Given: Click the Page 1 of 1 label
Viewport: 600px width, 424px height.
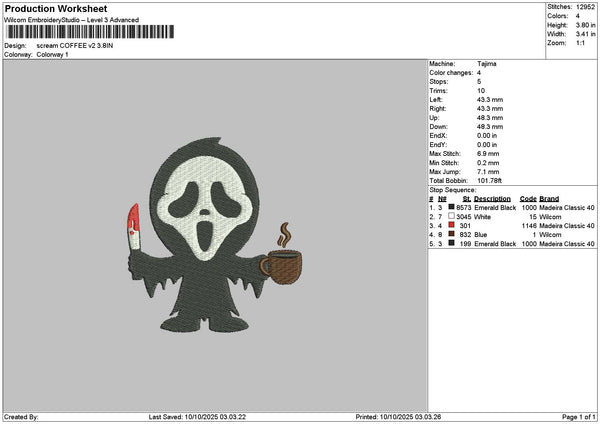Looking at the screenshot, I should pos(579,417).
